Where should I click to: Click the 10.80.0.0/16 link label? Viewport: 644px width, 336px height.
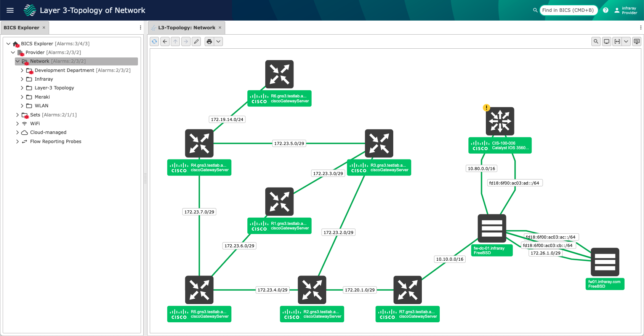point(482,169)
